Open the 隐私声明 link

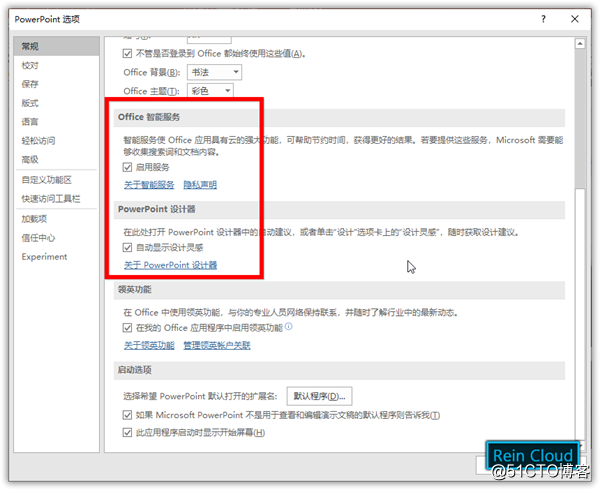click(x=200, y=185)
